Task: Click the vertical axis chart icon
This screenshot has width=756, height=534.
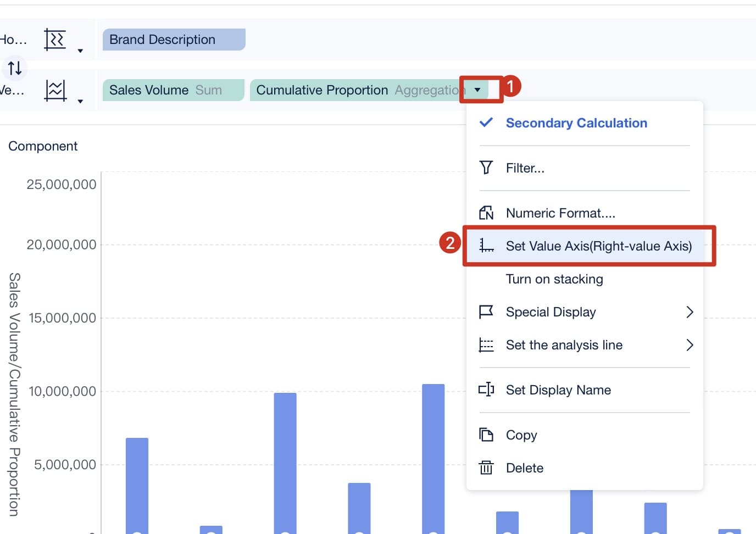Action: coord(55,90)
